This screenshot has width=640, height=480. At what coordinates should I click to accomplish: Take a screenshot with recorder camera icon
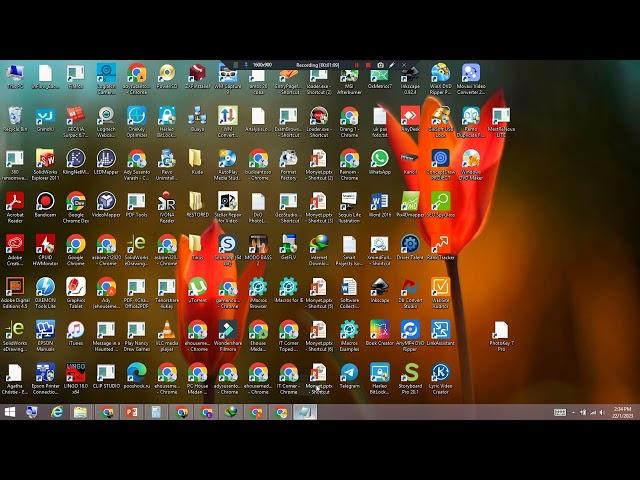coord(380,65)
